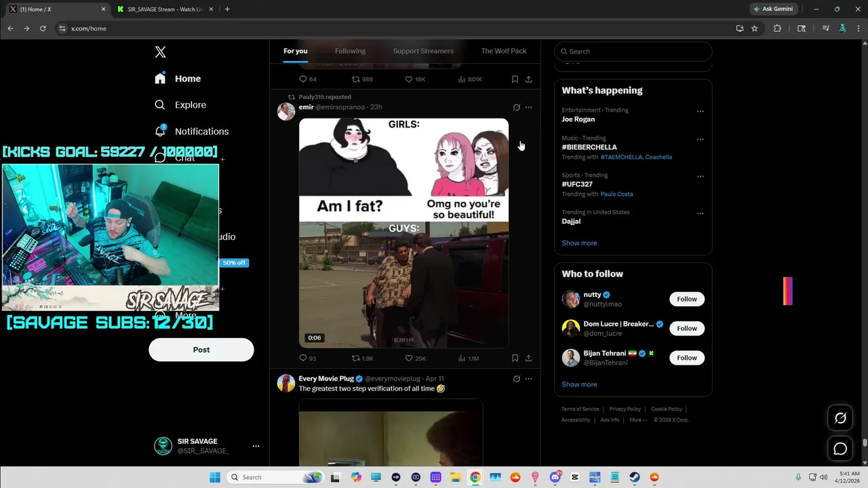Open Explore from the sidebar
The width and height of the screenshot is (868, 488).
click(180, 105)
